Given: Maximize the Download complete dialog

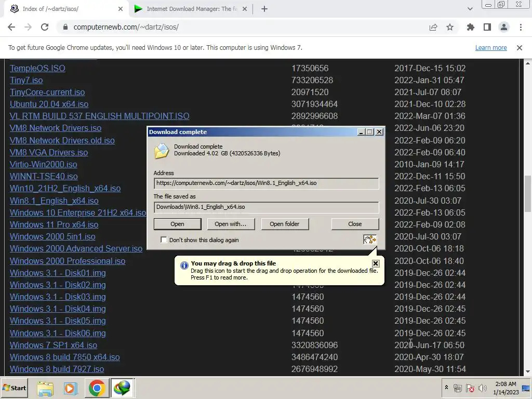Looking at the screenshot, I should pos(370,132).
